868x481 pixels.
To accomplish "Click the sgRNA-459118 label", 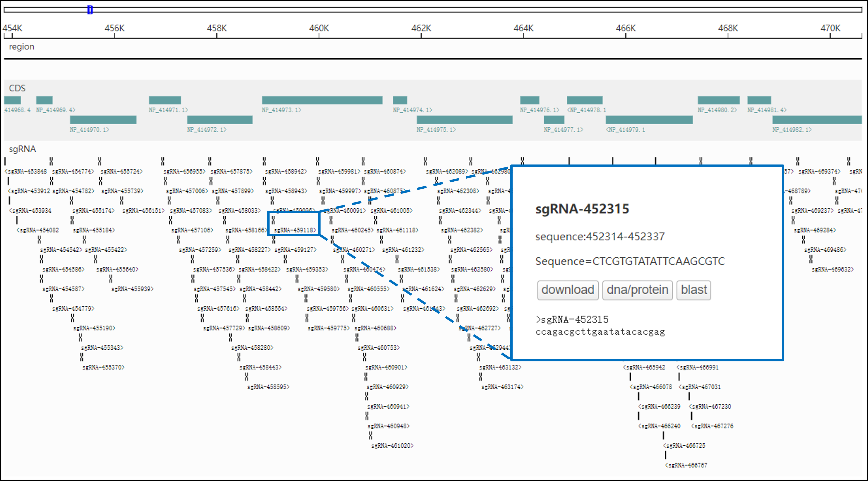I will pyautogui.click(x=295, y=230).
